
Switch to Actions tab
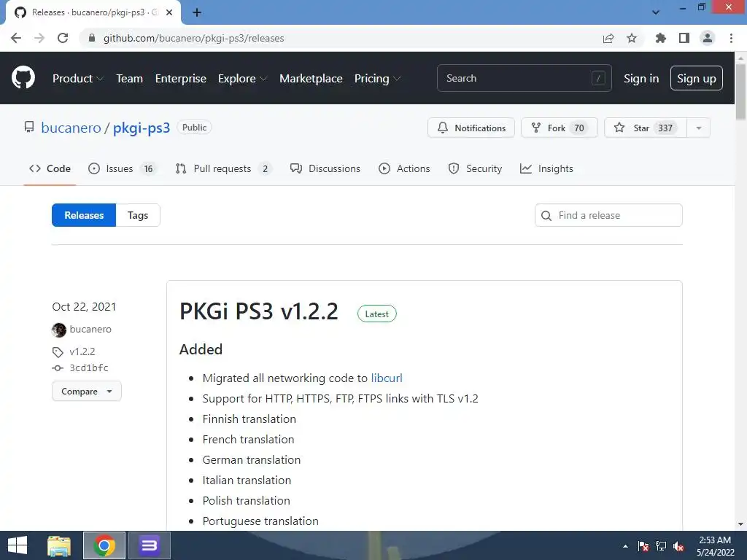[x=404, y=168]
